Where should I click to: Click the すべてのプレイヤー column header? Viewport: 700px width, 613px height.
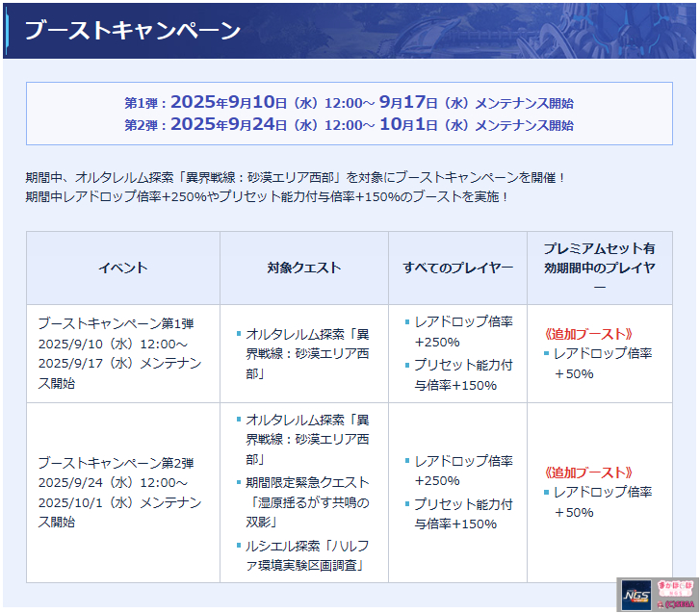(x=457, y=268)
